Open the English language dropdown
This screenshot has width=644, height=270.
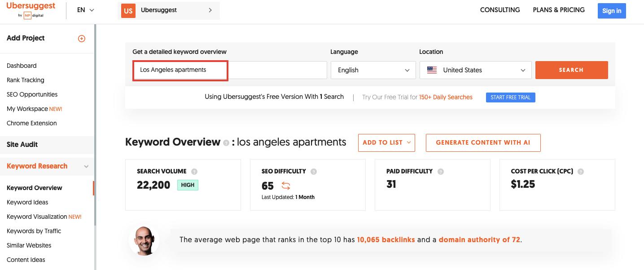373,70
